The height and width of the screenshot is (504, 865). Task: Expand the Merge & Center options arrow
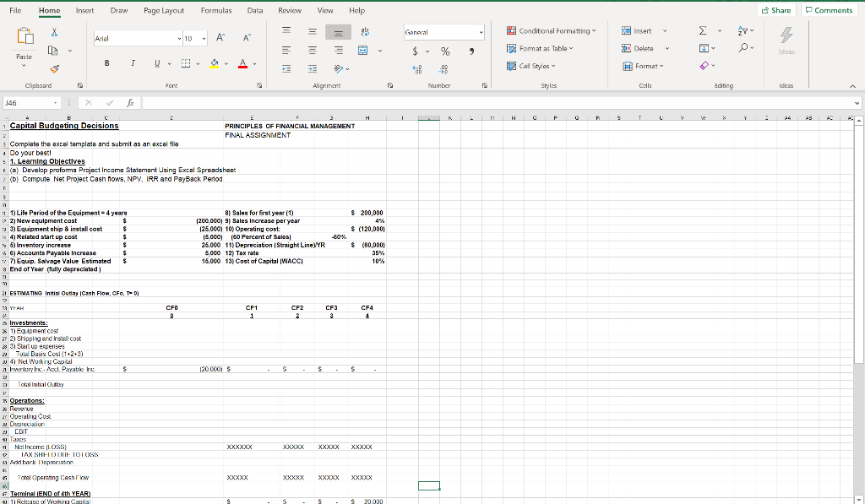click(380, 50)
